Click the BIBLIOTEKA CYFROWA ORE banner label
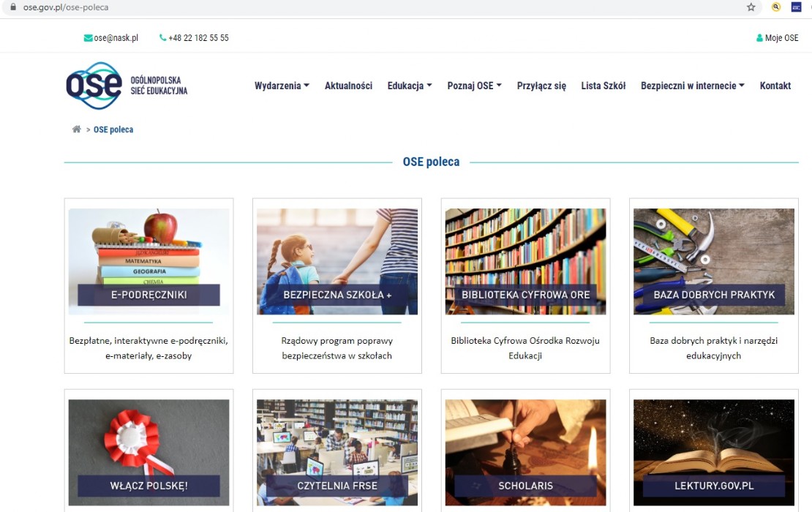Image resolution: width=812 pixels, height=512 pixels. click(526, 295)
